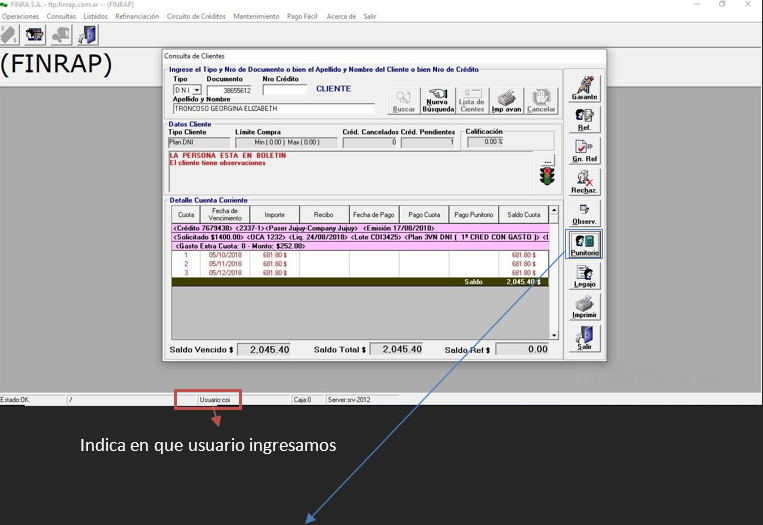This screenshot has width=763, height=525.
Task: Click the exit door icon in top toolbar
Action: tap(88, 36)
